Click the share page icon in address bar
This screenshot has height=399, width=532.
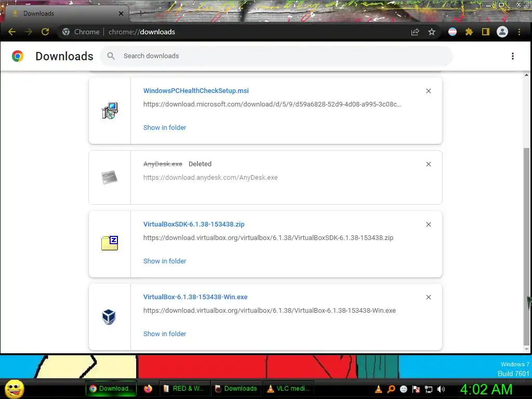[415, 32]
